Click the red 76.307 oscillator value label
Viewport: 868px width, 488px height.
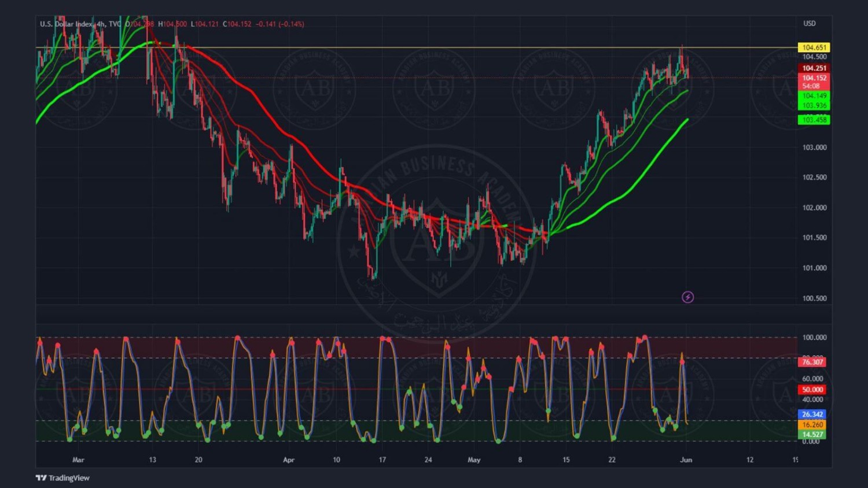pyautogui.click(x=812, y=362)
